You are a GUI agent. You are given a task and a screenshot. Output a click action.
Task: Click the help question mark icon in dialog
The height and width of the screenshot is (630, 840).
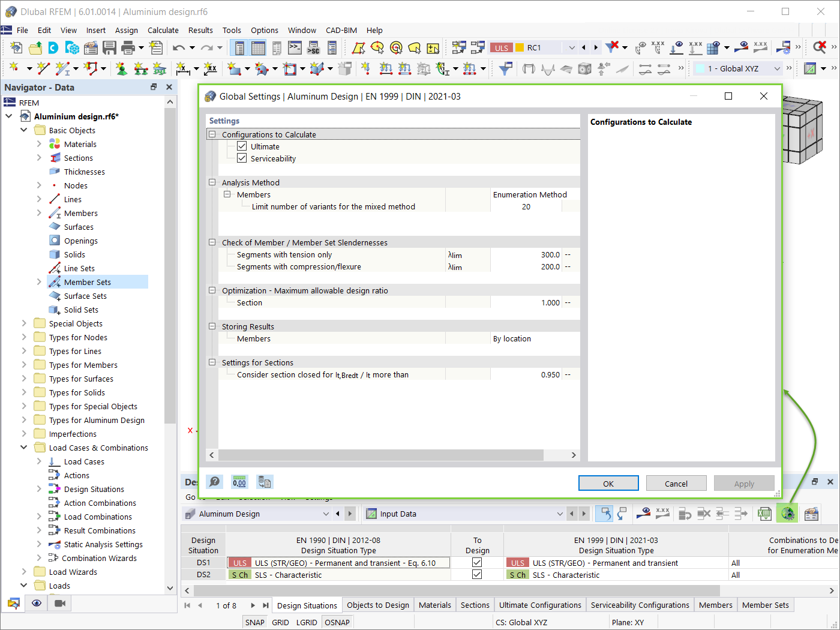coord(214,482)
